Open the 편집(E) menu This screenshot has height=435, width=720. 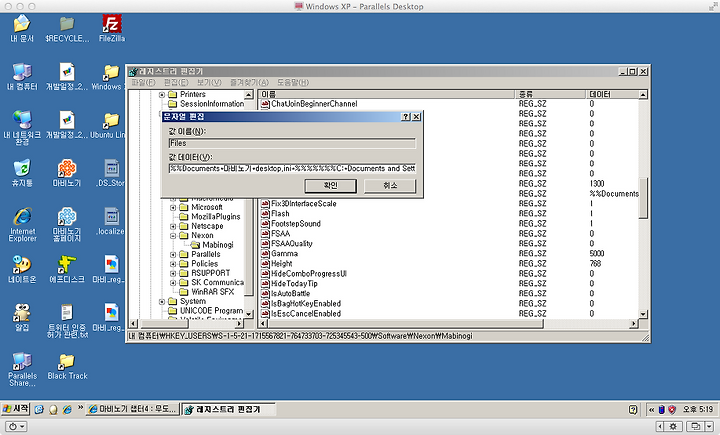pyautogui.click(x=176, y=82)
